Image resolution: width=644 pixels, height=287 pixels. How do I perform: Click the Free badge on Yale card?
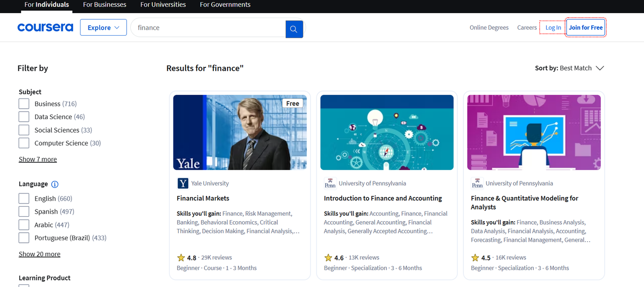point(292,104)
